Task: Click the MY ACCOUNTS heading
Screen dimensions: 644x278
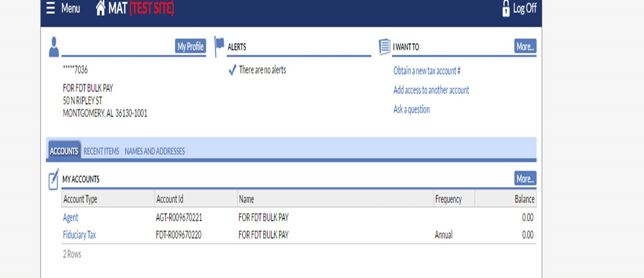Action: tap(81, 179)
